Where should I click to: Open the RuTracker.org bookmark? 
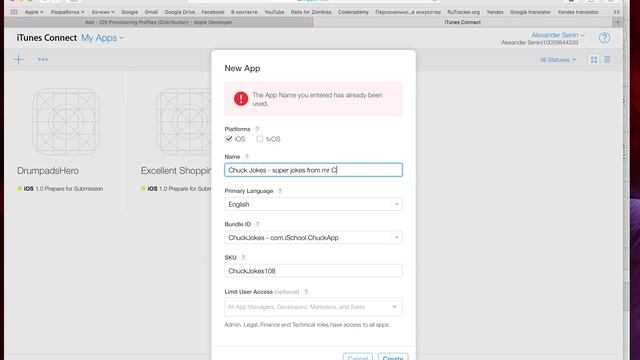pyautogui.click(x=463, y=12)
